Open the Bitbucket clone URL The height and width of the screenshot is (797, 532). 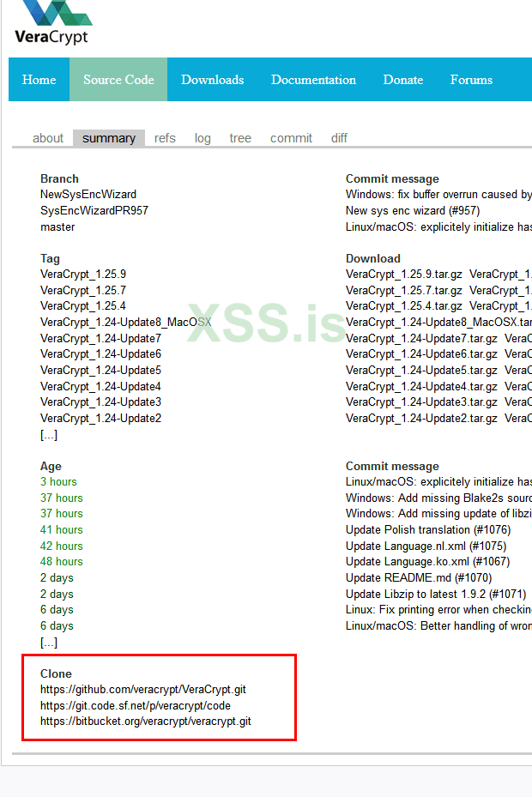(x=146, y=722)
